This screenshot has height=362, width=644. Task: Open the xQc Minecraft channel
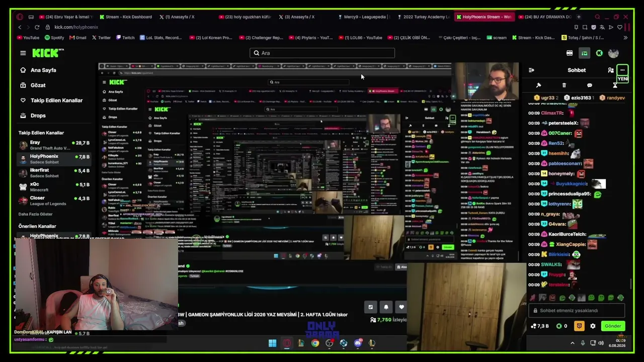[54, 187]
